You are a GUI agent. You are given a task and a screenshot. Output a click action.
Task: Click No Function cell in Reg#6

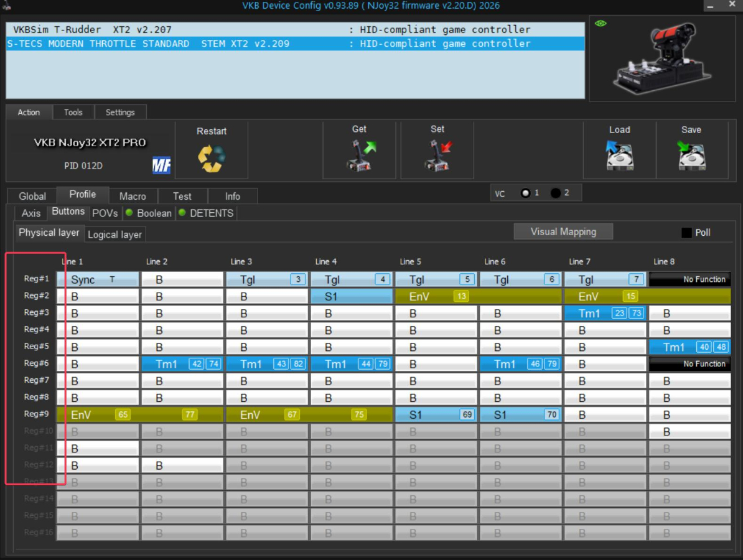[x=690, y=364]
